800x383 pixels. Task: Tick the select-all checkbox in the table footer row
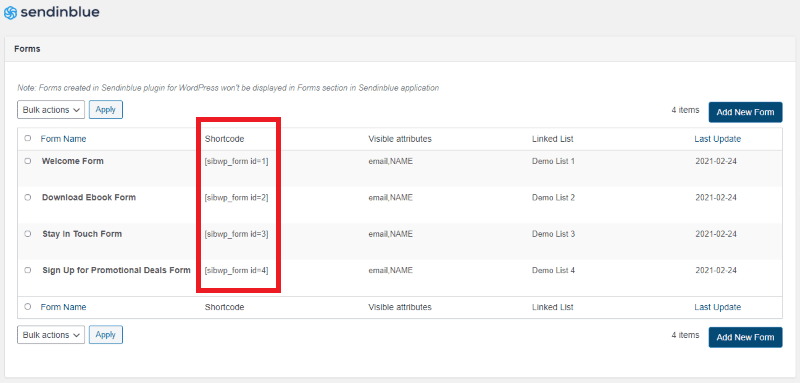tap(28, 307)
